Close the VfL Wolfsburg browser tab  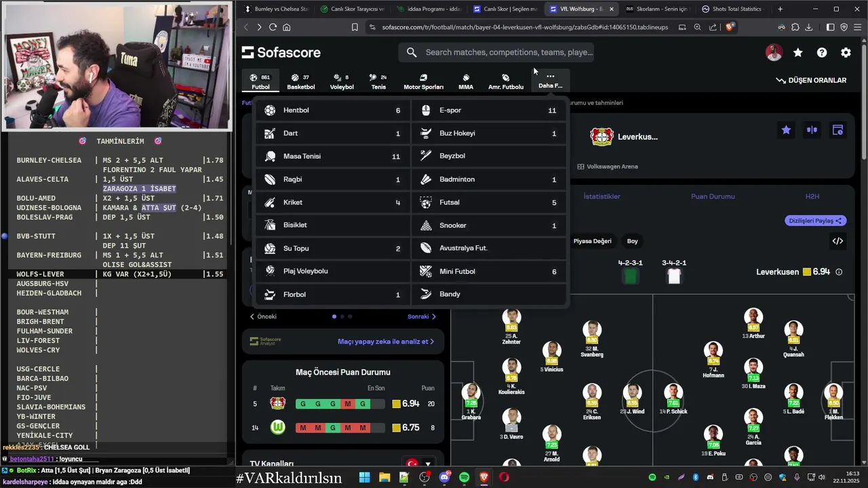tap(612, 9)
